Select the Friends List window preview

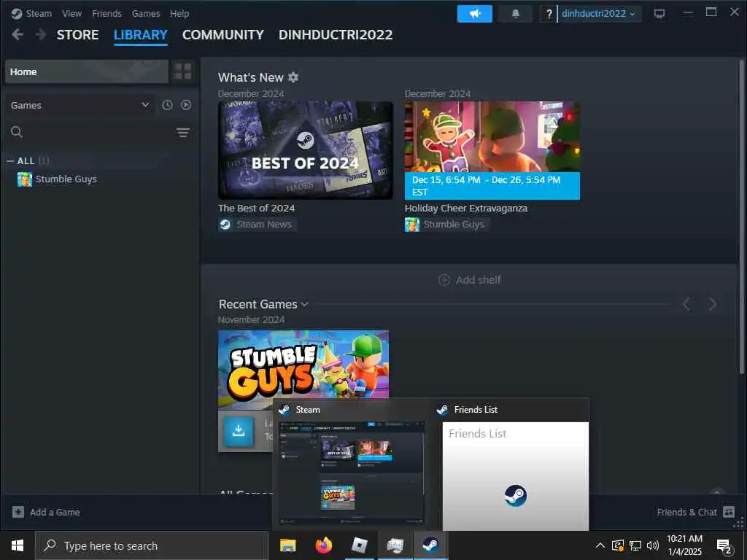coord(511,464)
